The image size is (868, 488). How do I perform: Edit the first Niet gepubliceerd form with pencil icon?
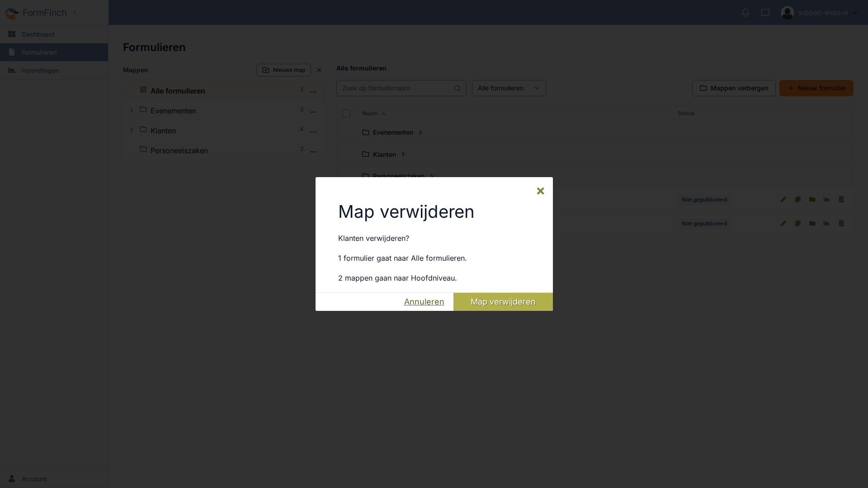point(783,199)
